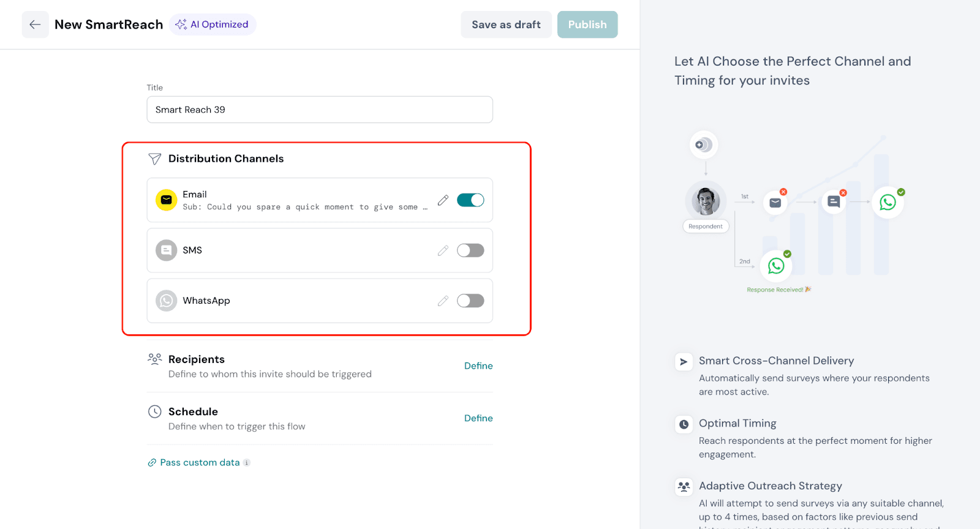
Task: Click the grey WhatsApp channel icon
Action: click(x=166, y=301)
